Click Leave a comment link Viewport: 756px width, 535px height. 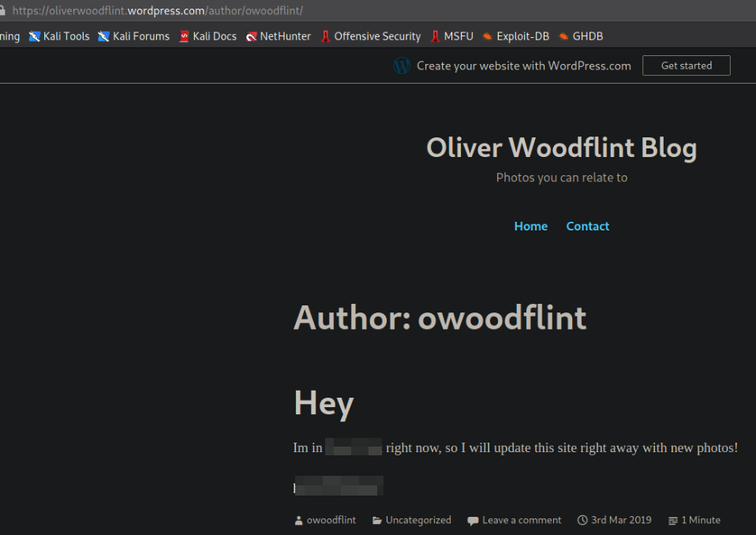(x=522, y=520)
